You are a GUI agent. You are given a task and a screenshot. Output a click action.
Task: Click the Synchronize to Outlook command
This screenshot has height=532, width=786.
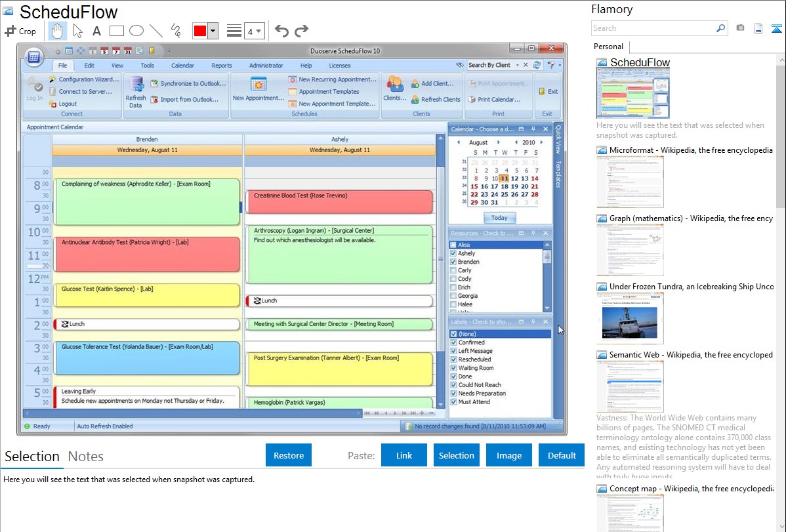(x=188, y=84)
